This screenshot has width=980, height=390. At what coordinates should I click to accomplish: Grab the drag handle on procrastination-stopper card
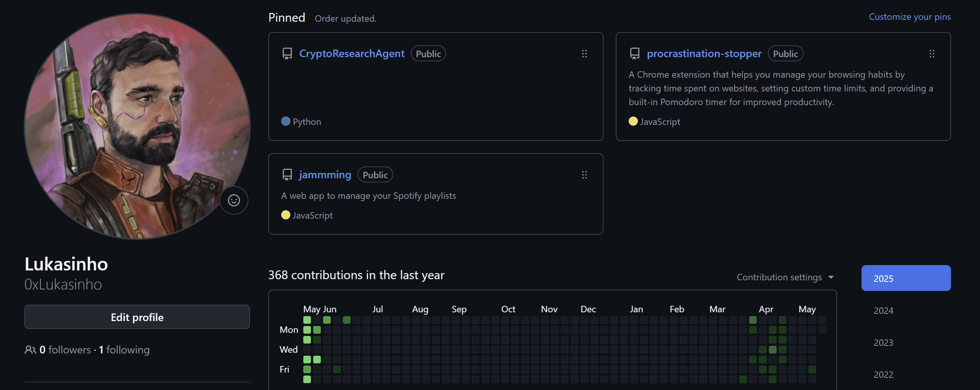pos(932,54)
